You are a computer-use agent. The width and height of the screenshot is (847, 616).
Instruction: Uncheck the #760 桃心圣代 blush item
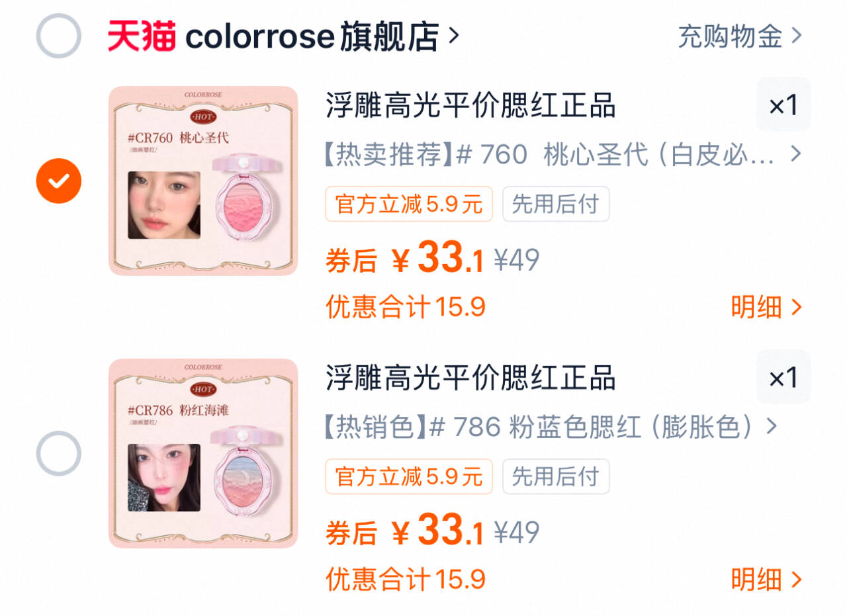[x=59, y=181]
